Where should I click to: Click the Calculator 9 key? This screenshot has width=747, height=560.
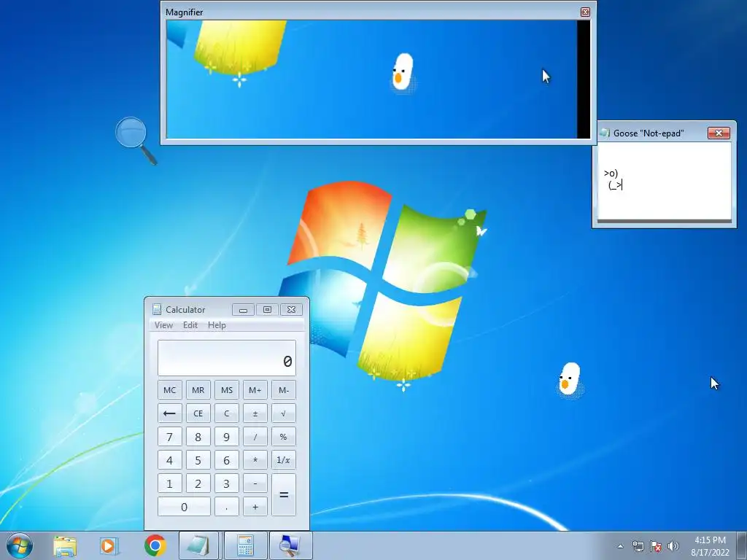click(227, 437)
